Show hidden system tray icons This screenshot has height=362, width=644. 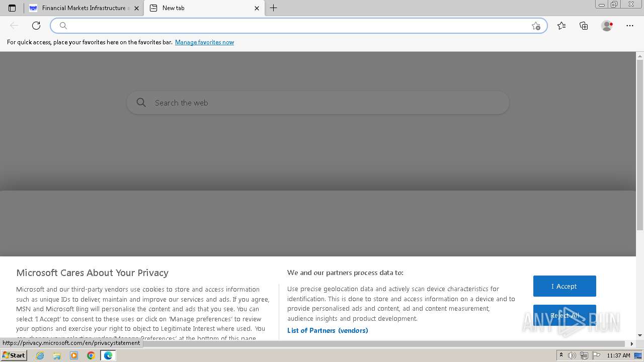point(561,355)
